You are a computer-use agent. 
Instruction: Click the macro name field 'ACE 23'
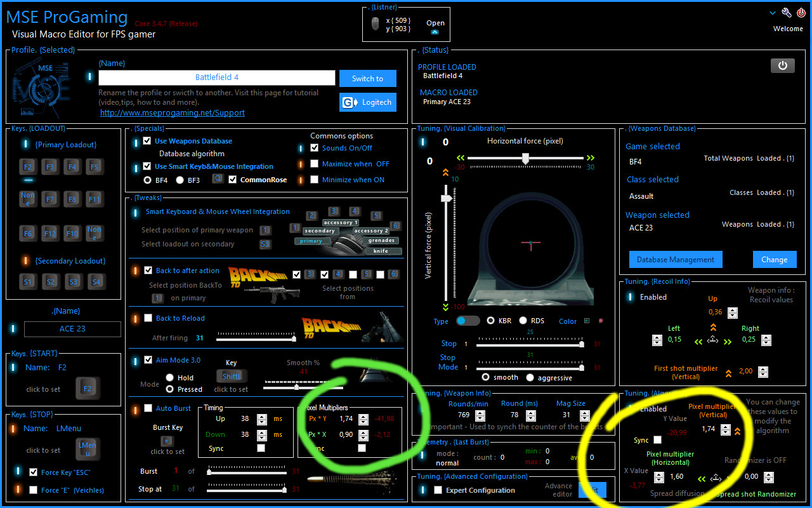[x=72, y=329]
